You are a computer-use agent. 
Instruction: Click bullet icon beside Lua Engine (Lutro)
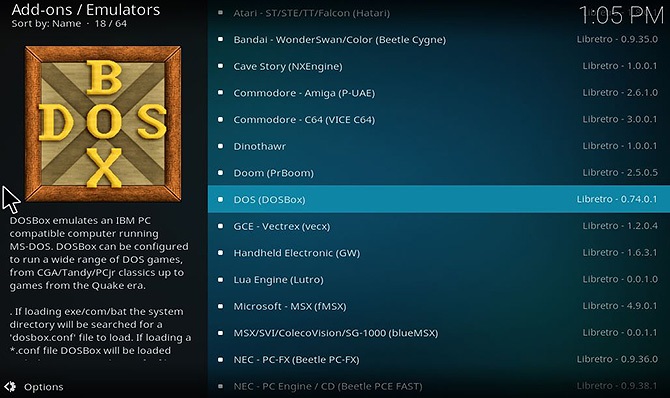(x=220, y=280)
